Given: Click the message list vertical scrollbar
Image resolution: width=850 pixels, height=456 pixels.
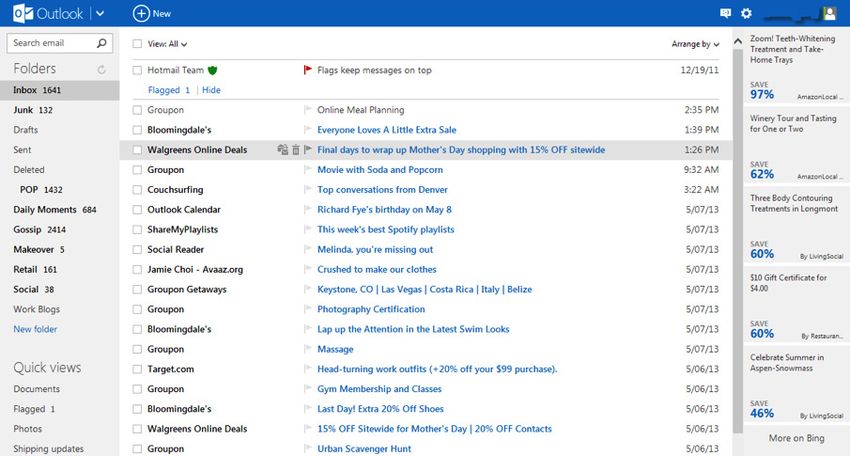Looking at the screenshot, I should click(x=738, y=239).
